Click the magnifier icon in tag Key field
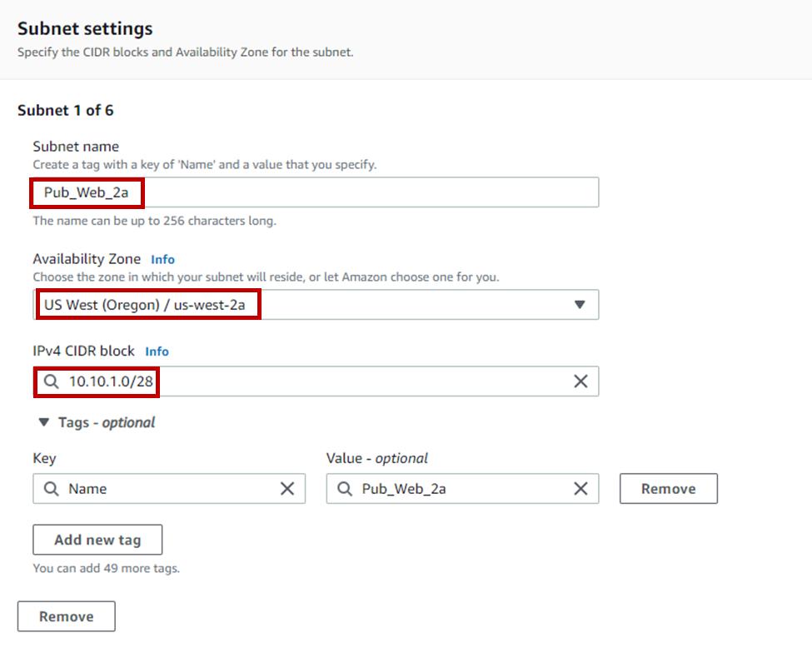The height and width of the screenshot is (648, 812). click(52, 488)
